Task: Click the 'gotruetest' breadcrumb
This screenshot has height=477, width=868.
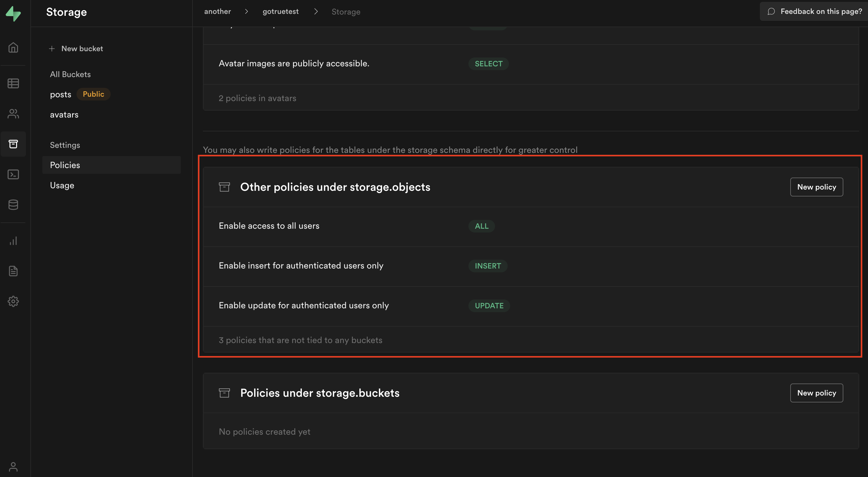Action: click(x=281, y=11)
